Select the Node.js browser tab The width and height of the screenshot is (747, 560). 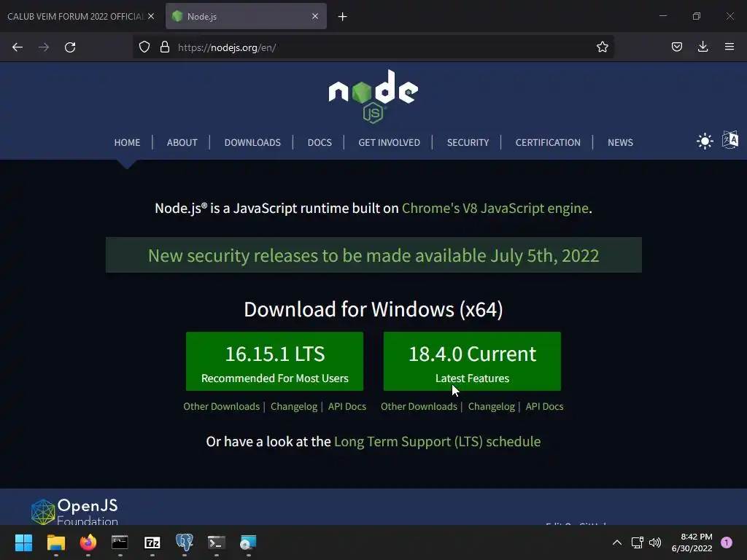[246, 16]
